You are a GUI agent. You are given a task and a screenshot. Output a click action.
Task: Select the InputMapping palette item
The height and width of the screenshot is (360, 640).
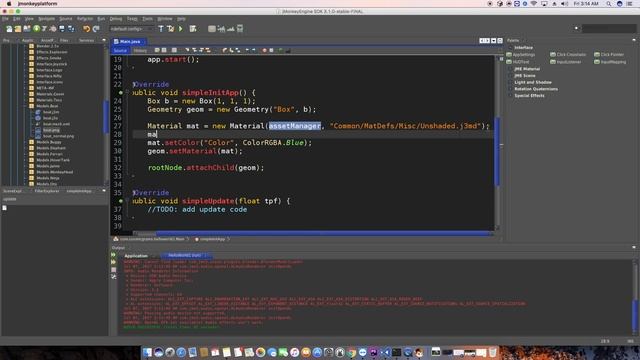coord(610,62)
